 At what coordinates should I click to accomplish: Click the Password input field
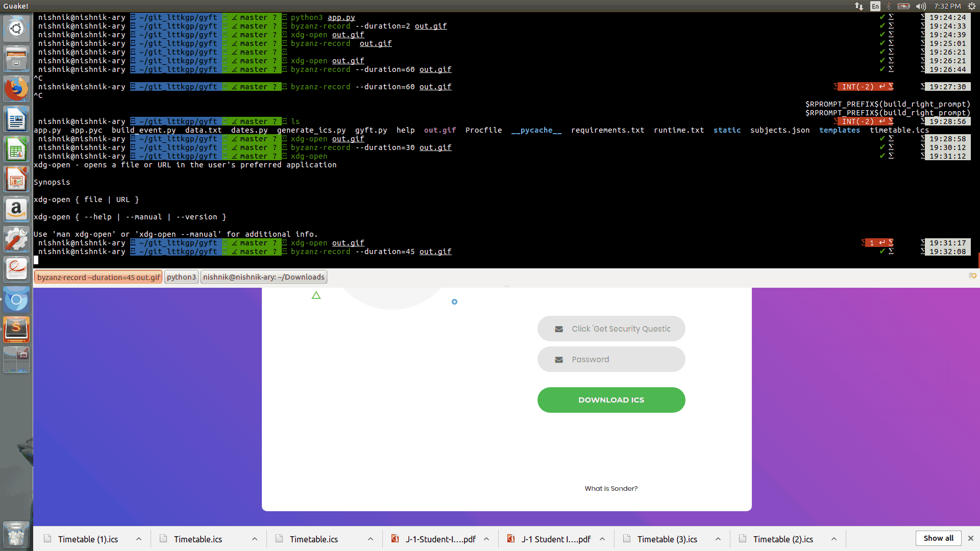[611, 359]
